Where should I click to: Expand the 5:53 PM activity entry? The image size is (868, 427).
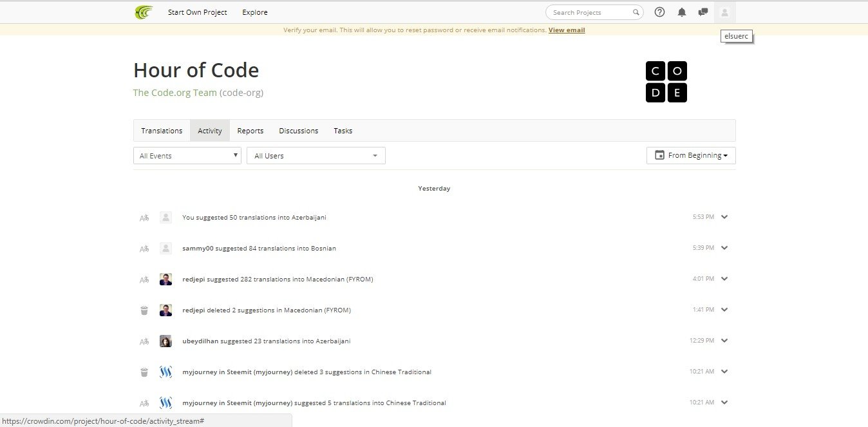coord(724,217)
